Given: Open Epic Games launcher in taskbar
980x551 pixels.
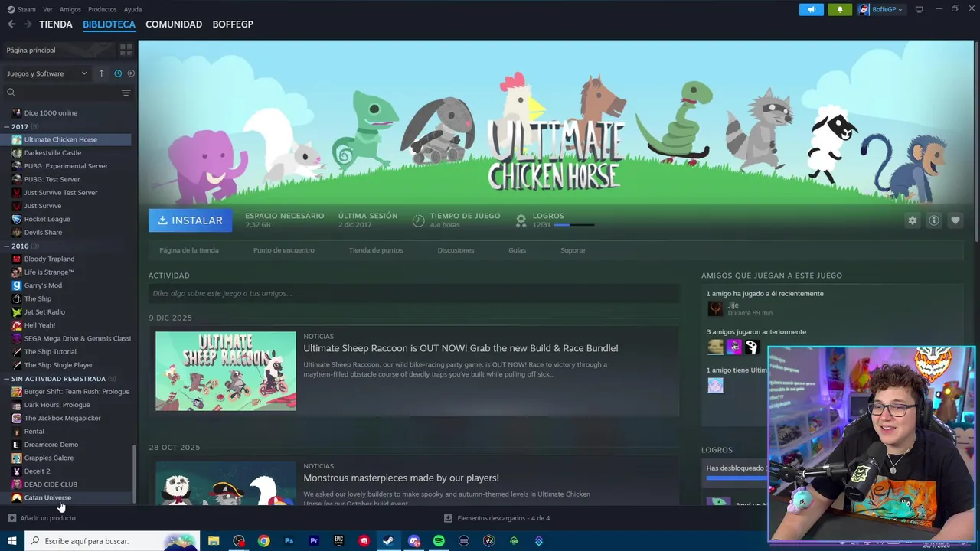Looking at the screenshot, I should pyautogui.click(x=338, y=541).
